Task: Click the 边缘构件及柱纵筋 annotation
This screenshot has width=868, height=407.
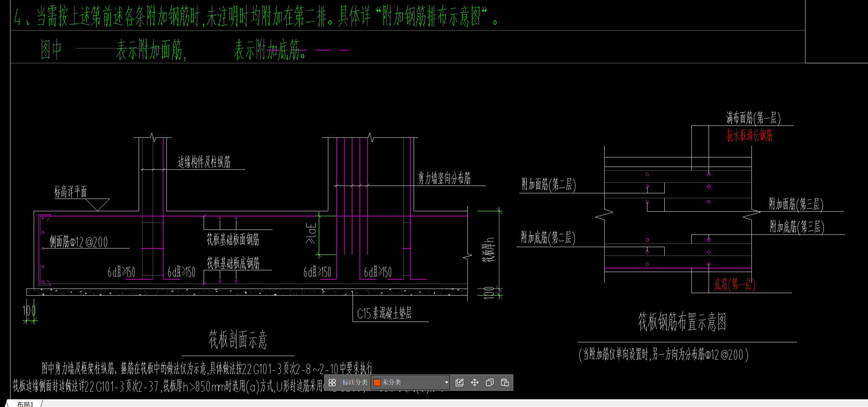Action: click(204, 162)
